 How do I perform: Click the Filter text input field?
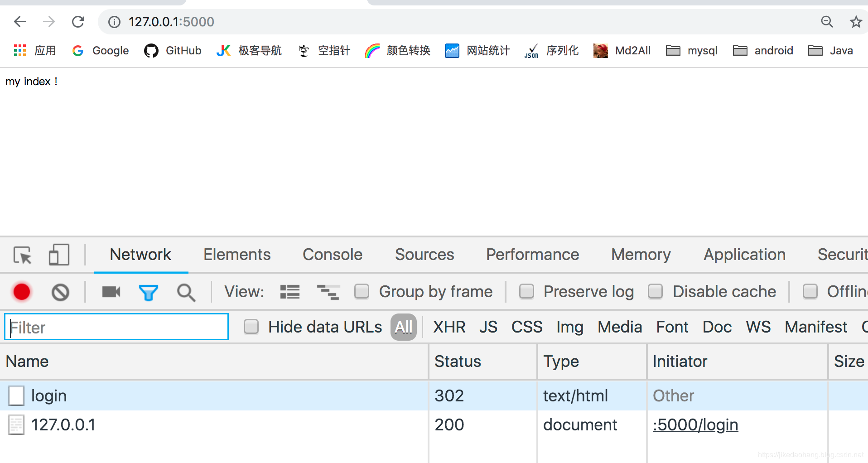(x=116, y=327)
